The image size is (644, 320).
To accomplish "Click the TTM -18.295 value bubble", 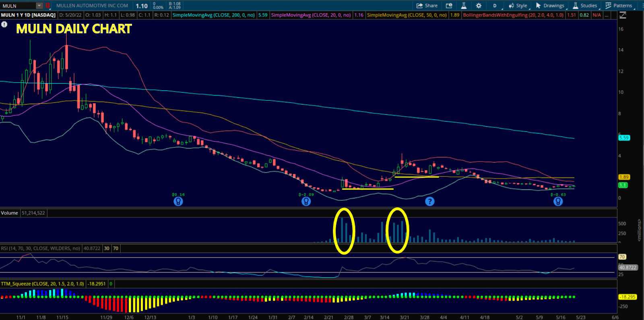I will point(627,297).
